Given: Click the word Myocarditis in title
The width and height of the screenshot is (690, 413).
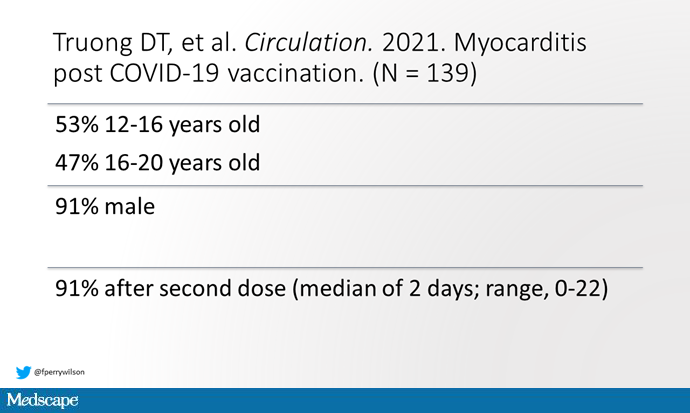Looking at the screenshot, I should tap(520, 44).
